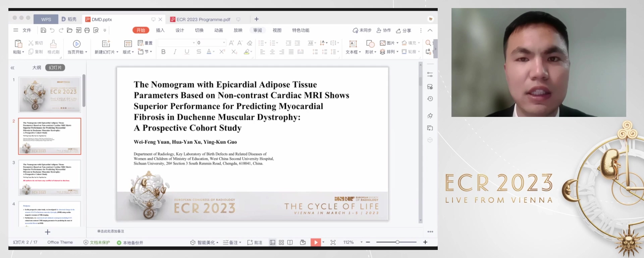The image size is (644, 258).
Task: Click the Save icon in quick access toolbar
Action: 43,30
